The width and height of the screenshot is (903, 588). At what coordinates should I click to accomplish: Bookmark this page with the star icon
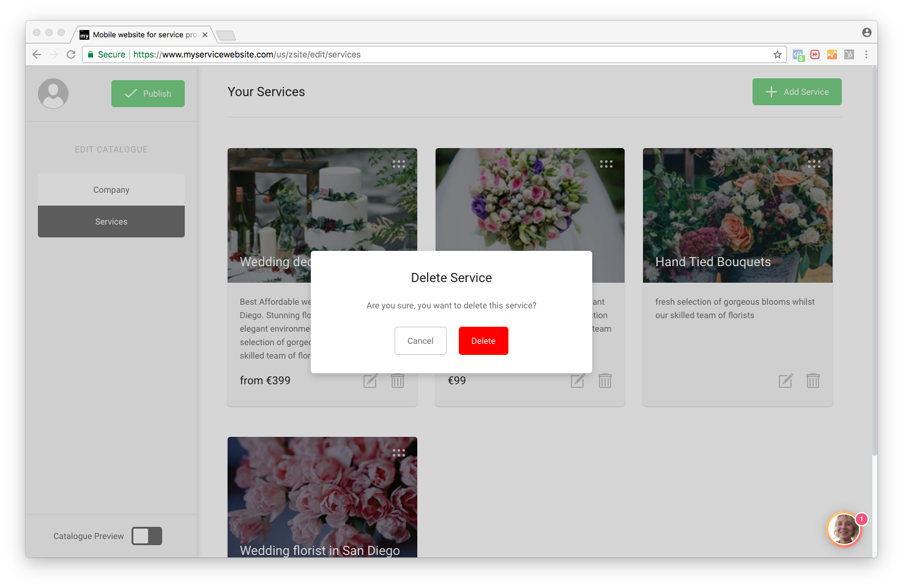point(778,54)
